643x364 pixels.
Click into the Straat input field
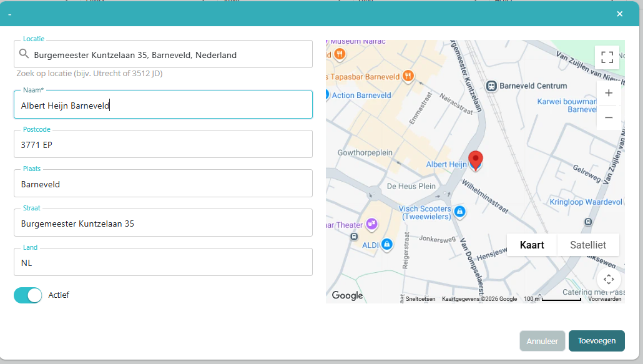click(x=163, y=223)
